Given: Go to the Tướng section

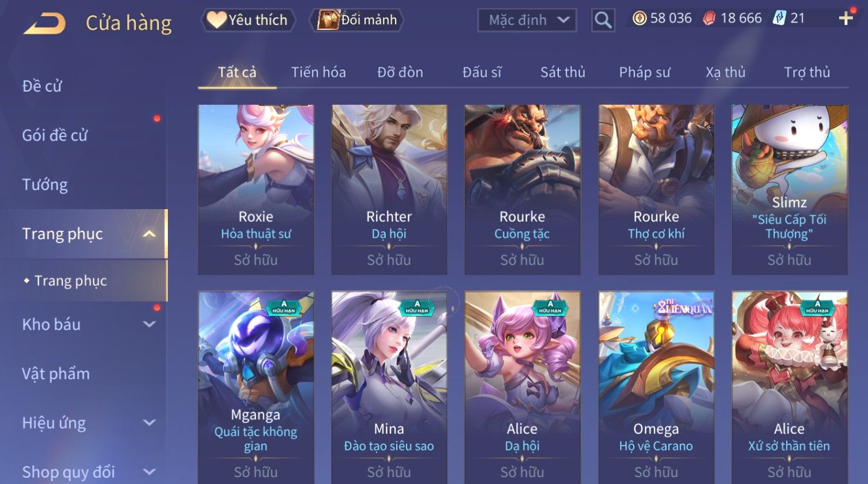Looking at the screenshot, I should tap(45, 185).
